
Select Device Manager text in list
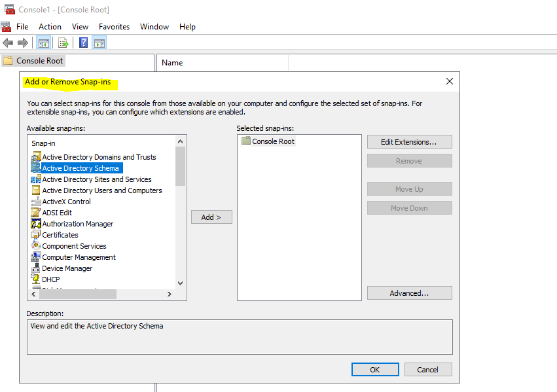coord(67,268)
